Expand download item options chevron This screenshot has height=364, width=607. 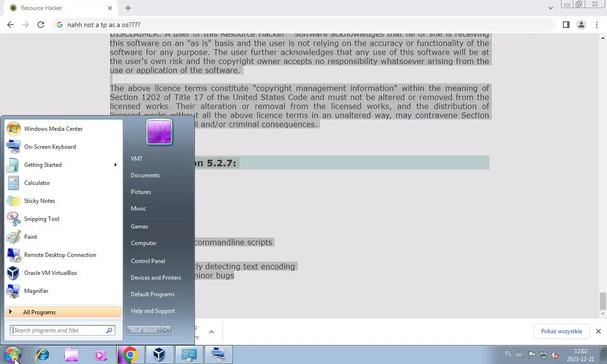212,332
